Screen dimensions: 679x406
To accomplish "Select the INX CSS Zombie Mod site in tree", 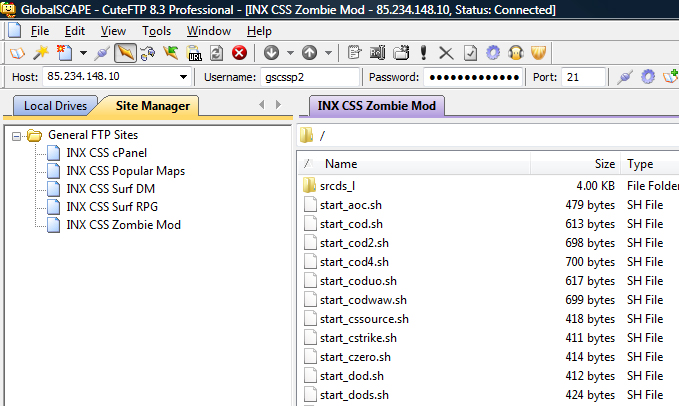I will pos(123,225).
